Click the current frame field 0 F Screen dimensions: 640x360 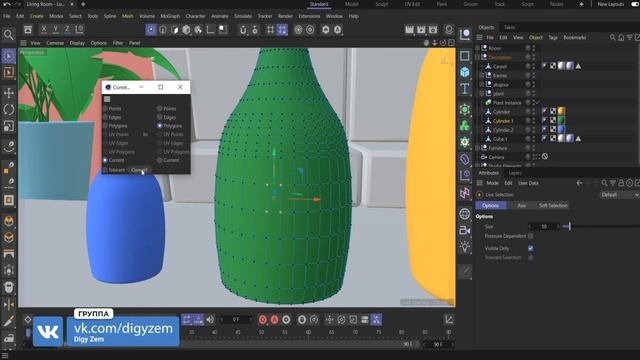(x=236, y=320)
